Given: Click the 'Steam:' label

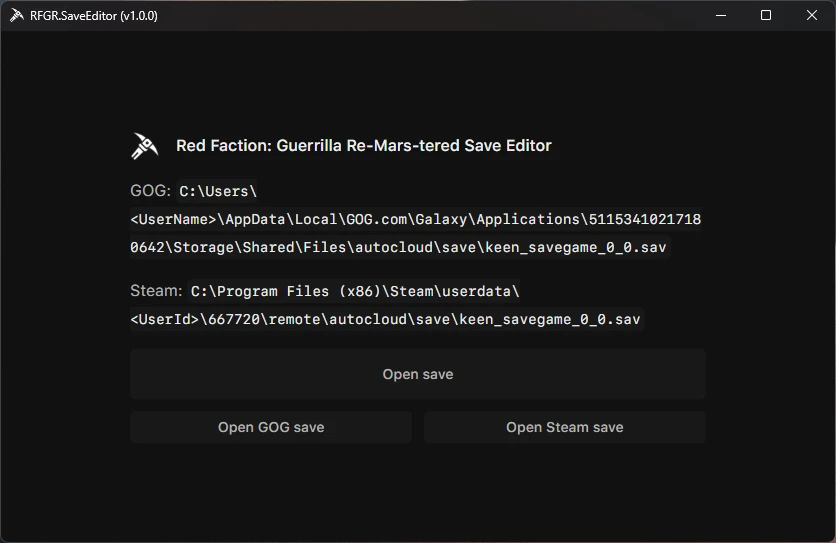Looking at the screenshot, I should coord(156,291).
